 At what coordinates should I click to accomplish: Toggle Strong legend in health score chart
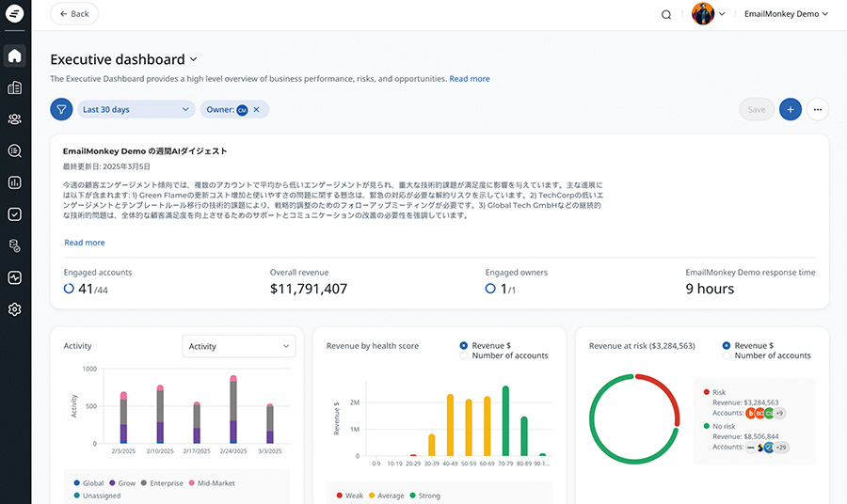point(424,496)
